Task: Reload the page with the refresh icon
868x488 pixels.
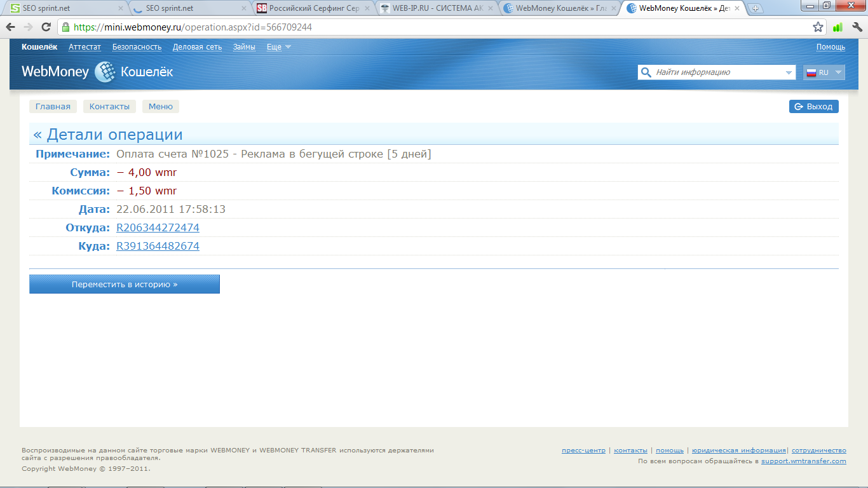Action: (46, 27)
